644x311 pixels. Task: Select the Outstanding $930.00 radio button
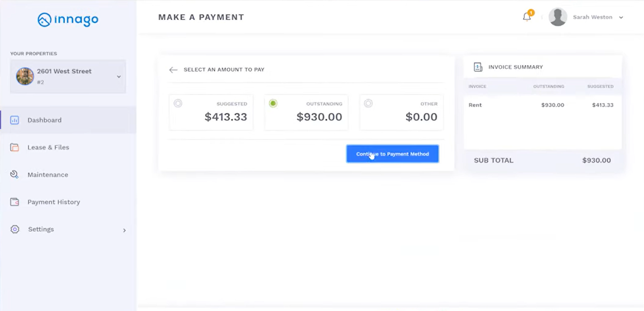[x=273, y=104]
